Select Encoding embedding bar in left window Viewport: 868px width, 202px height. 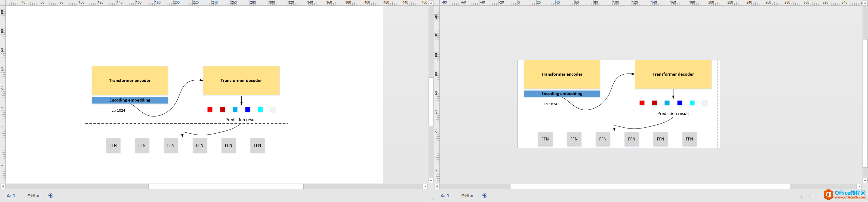pyautogui.click(x=130, y=100)
